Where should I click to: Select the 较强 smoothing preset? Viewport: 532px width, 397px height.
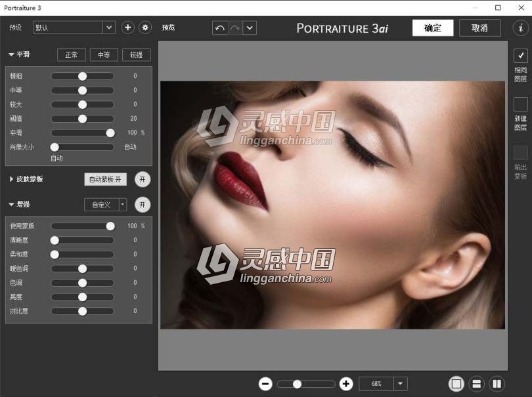[x=137, y=54]
